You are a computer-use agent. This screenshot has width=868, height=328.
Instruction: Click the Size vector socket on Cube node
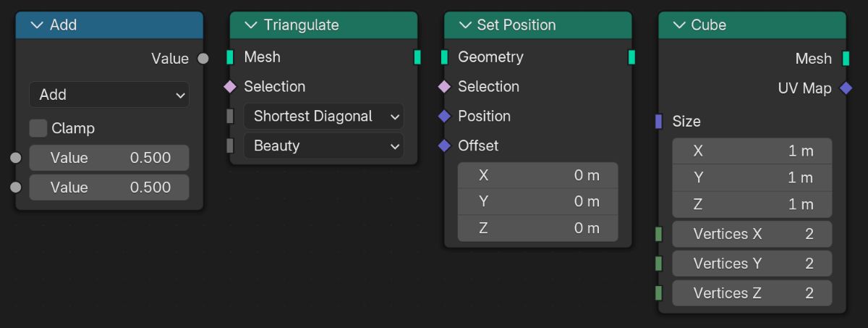click(658, 122)
